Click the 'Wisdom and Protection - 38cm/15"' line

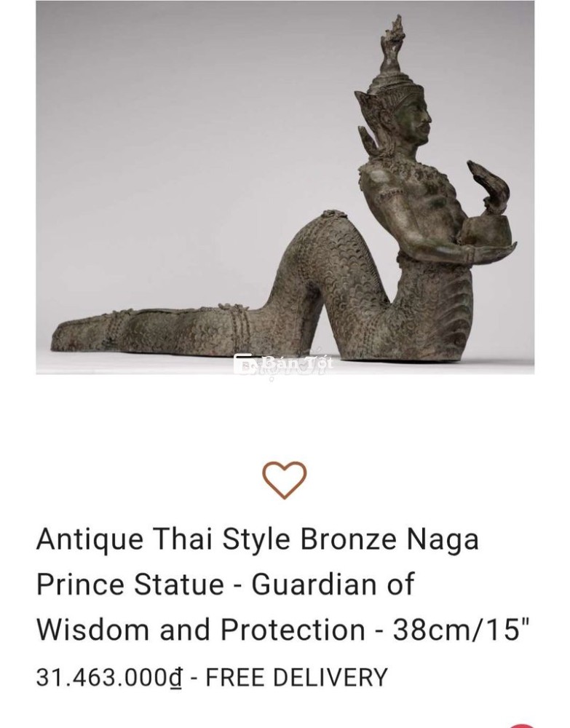point(282,629)
